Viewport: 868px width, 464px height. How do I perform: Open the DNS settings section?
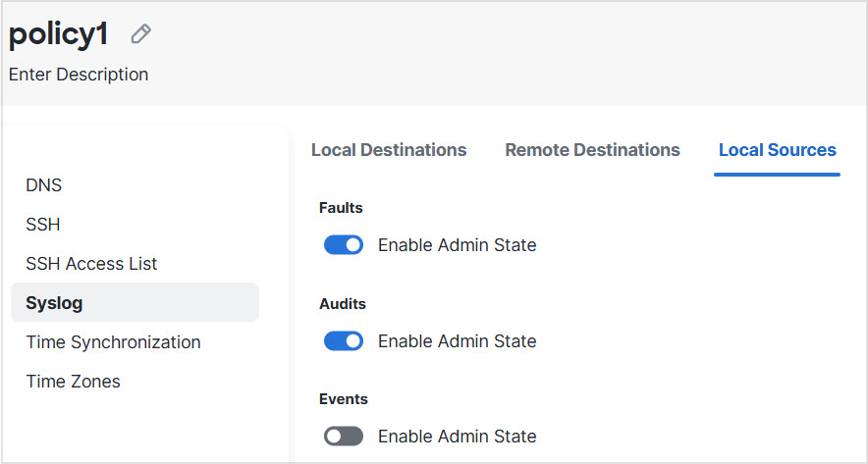[44, 185]
